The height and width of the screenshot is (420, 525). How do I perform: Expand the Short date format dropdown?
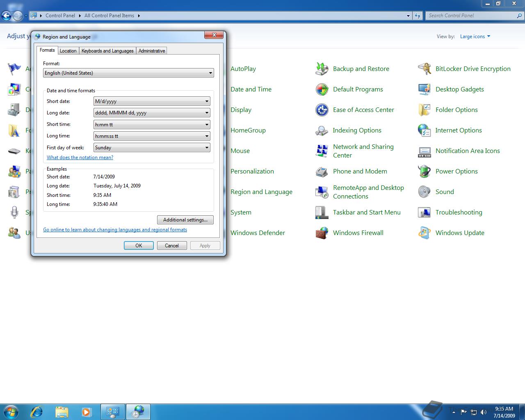coord(152,101)
